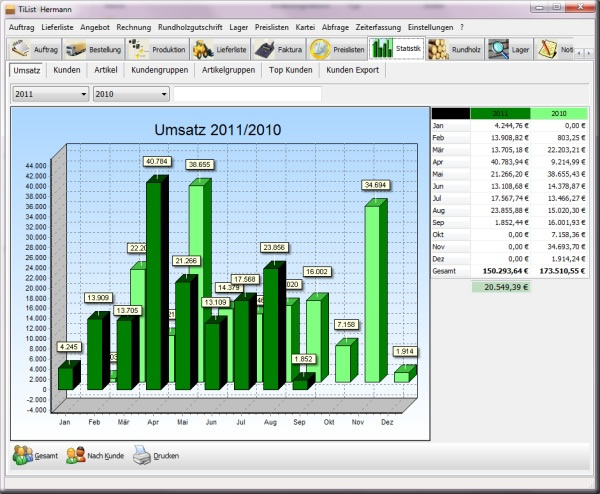The image size is (600, 494).
Task: Click the Nach Kunde icon
Action: point(76,455)
